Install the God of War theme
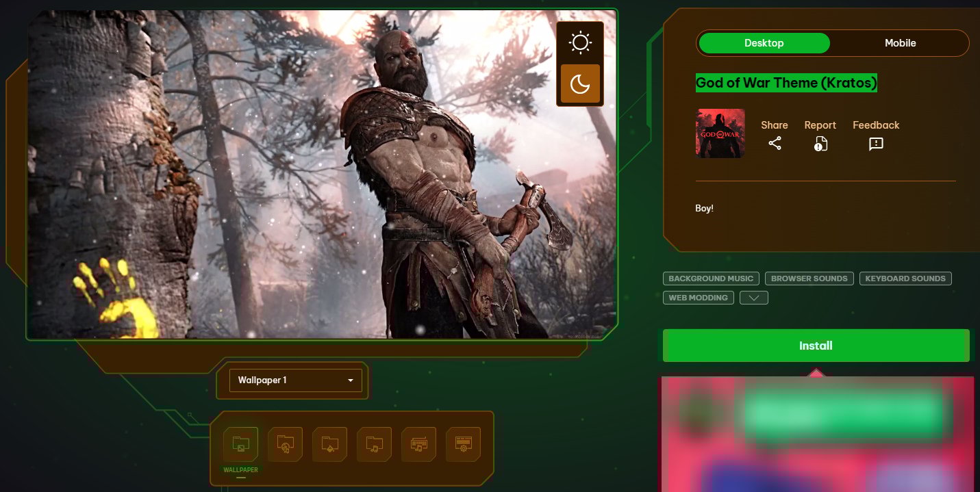 pyautogui.click(x=816, y=346)
